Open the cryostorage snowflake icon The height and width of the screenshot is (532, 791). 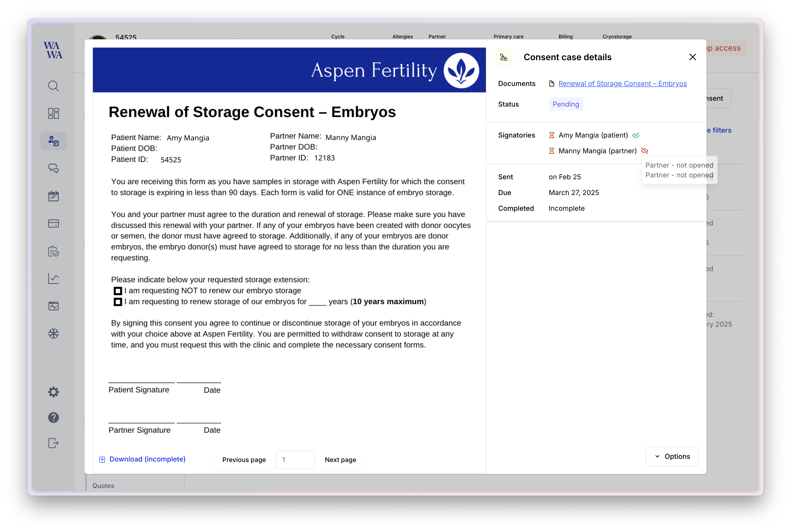tap(53, 334)
